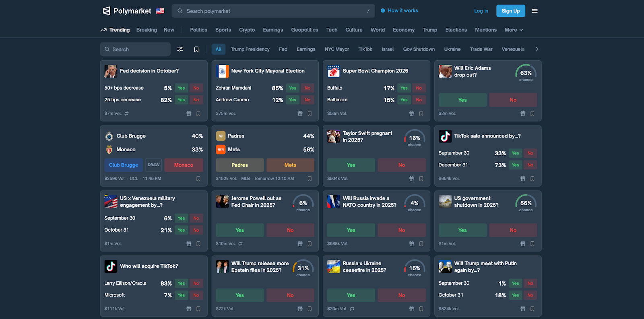Click the 63% chance gauge on Eric Adams card

click(526, 73)
